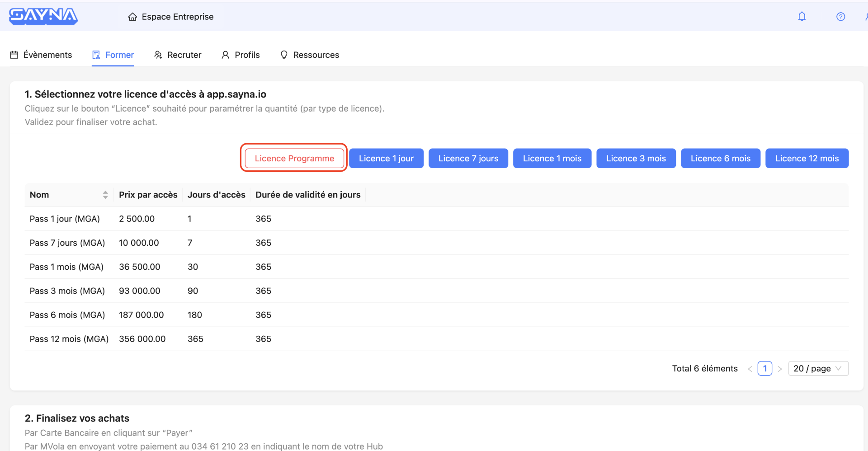This screenshot has height=451, width=868.
Task: Click the SAYNA logo
Action: (x=43, y=16)
